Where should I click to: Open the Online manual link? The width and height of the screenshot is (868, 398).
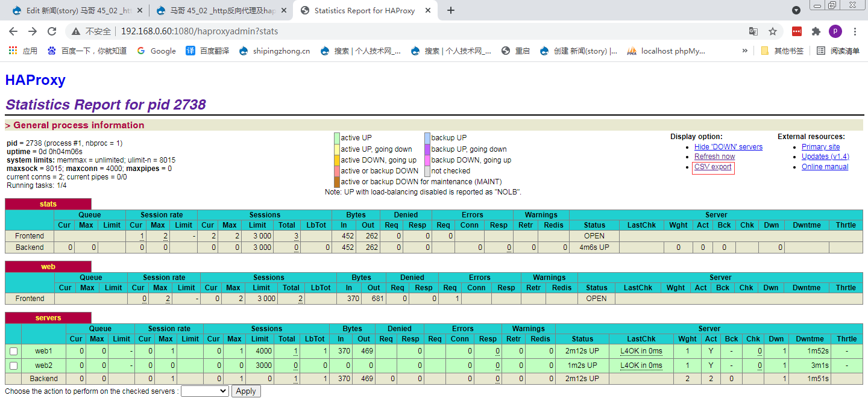(x=825, y=167)
